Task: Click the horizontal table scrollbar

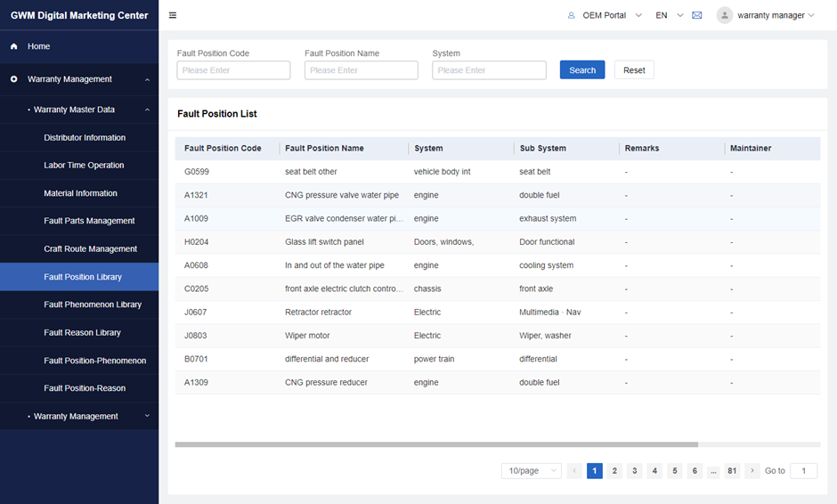Action: 436,444
